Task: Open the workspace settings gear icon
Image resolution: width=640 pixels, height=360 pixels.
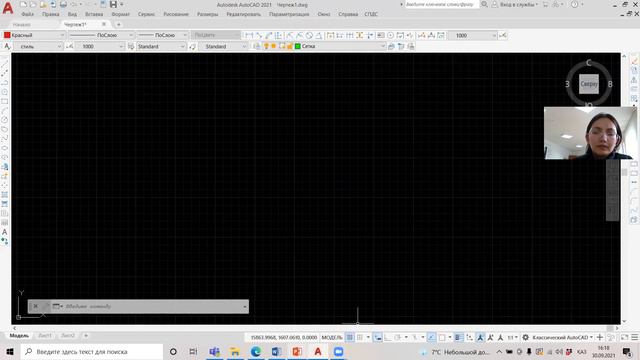Action: tap(526, 338)
